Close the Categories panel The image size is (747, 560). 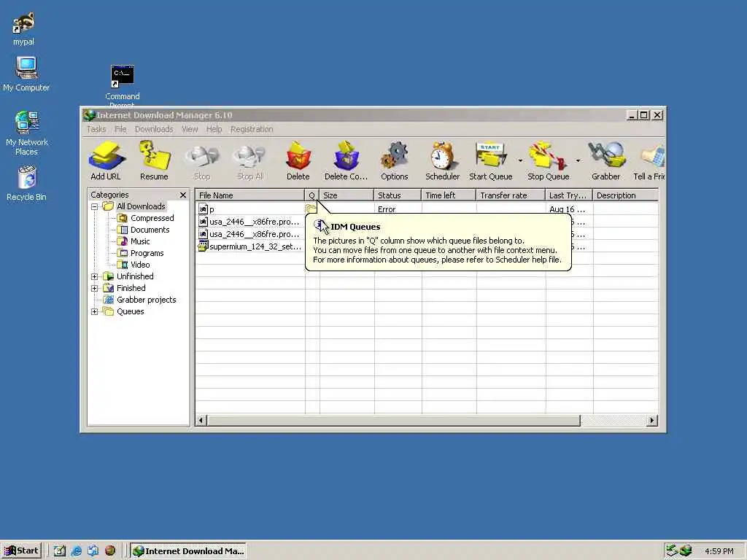(183, 195)
